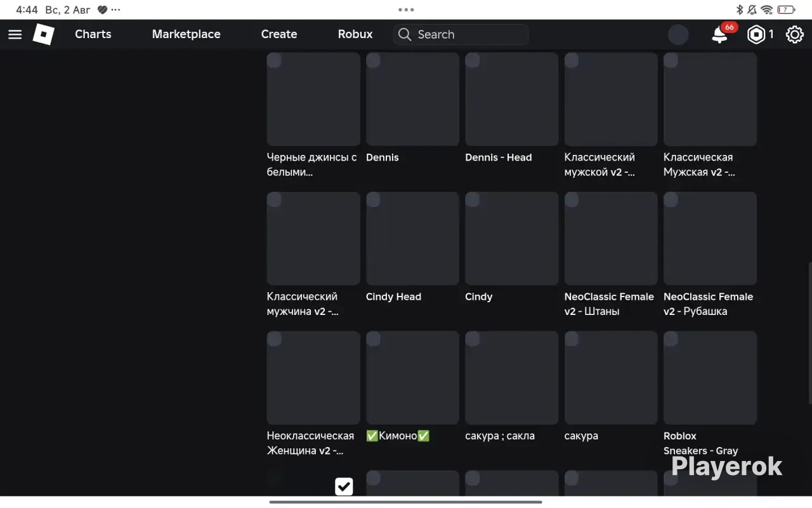
Task: Open thumbnail above the сакура label
Action: pyautogui.click(x=611, y=378)
